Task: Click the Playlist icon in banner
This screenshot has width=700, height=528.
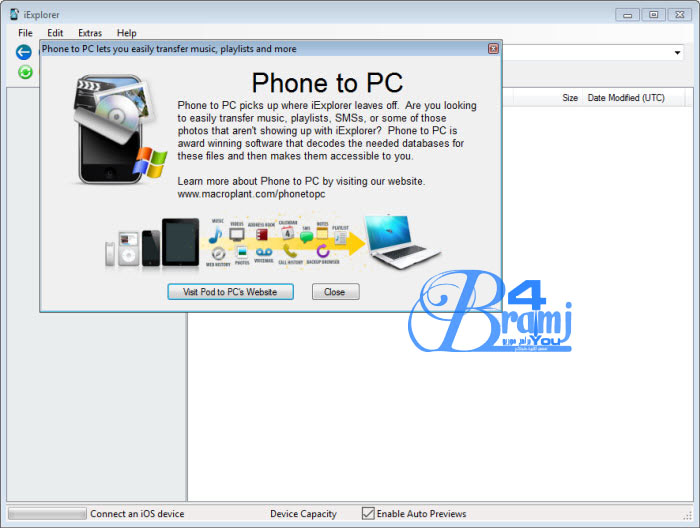Action: click(x=340, y=238)
